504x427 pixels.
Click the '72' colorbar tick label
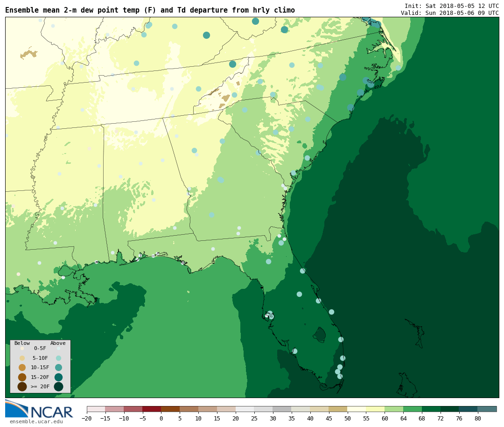click(441, 419)
